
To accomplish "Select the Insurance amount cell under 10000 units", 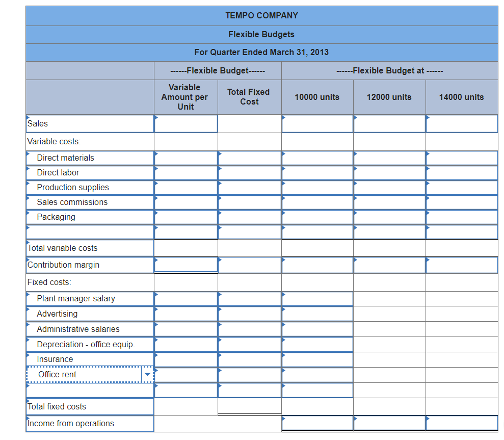I will [316, 359].
